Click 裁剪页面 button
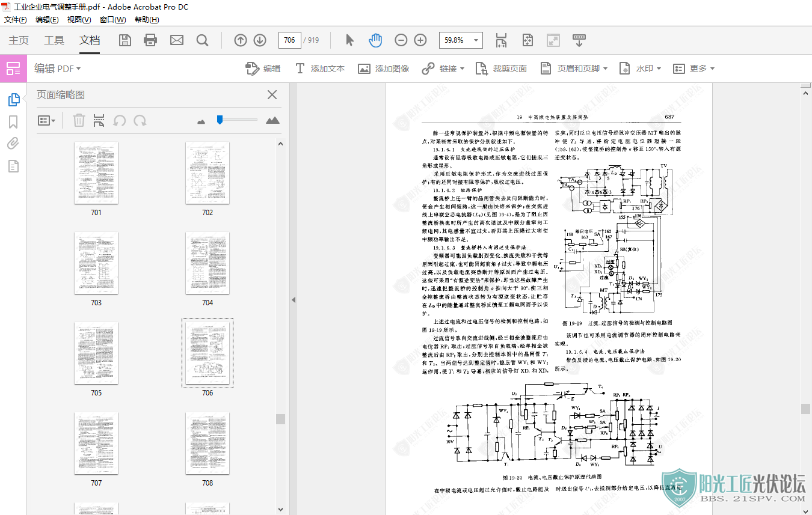 click(x=501, y=69)
